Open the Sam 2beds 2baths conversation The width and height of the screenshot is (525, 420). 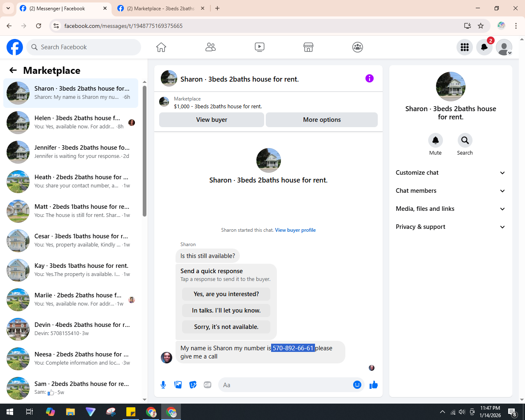(71, 388)
